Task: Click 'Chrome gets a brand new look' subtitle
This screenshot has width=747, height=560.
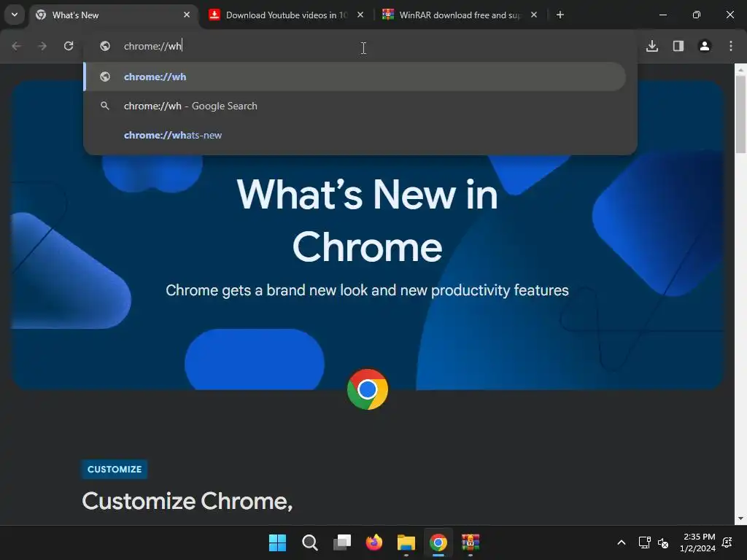Action: pos(368,290)
